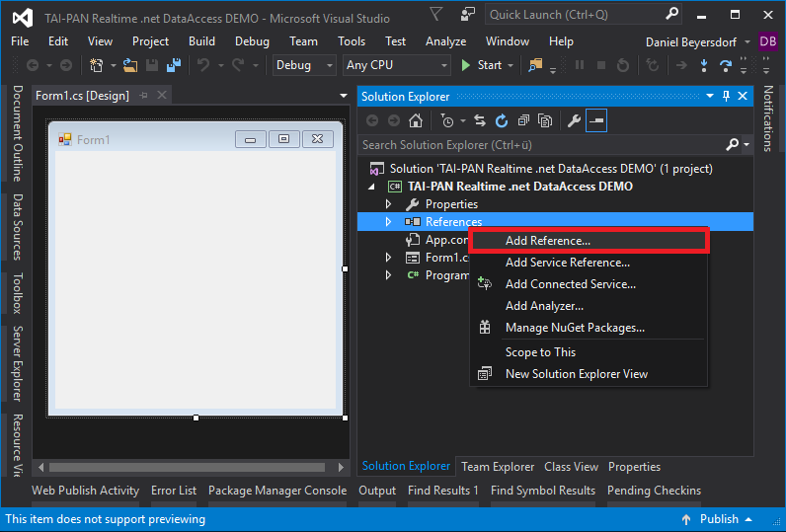Click the pin icon on Solution Explorer
Viewport: 786px width, 532px height.
coord(726,96)
